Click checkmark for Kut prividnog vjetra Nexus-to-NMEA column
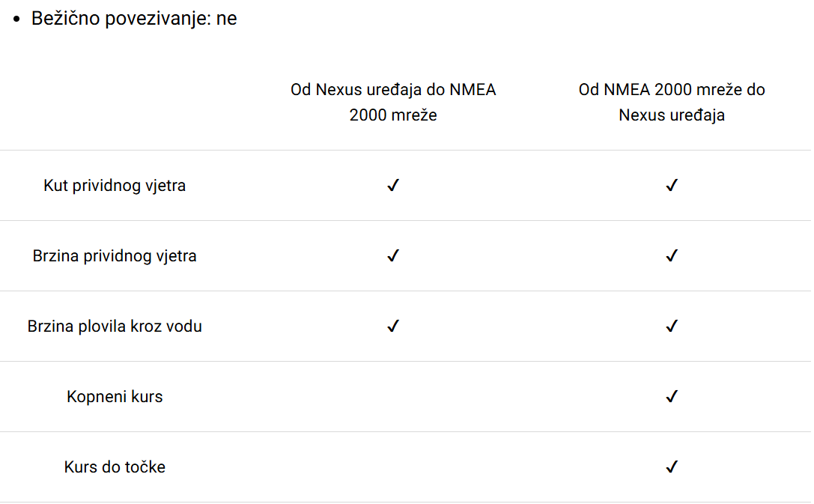 [393, 185]
